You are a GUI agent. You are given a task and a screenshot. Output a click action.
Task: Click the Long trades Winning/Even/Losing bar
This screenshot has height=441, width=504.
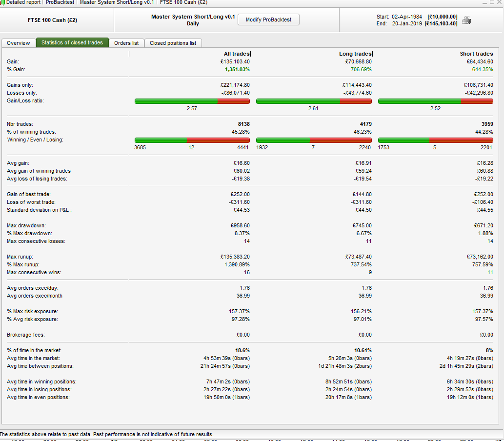pyautogui.click(x=314, y=140)
